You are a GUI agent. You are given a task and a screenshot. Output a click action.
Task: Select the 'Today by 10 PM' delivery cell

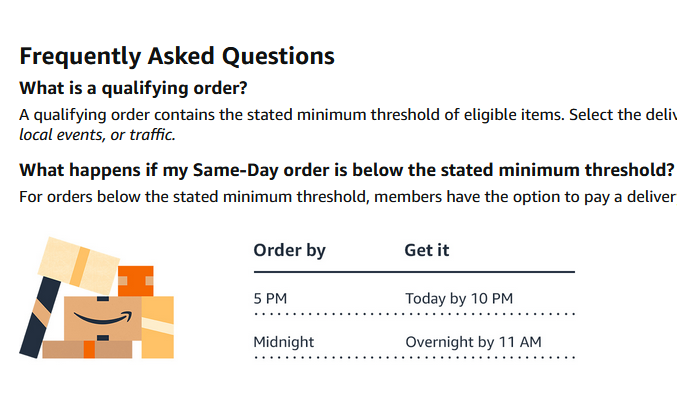459,298
